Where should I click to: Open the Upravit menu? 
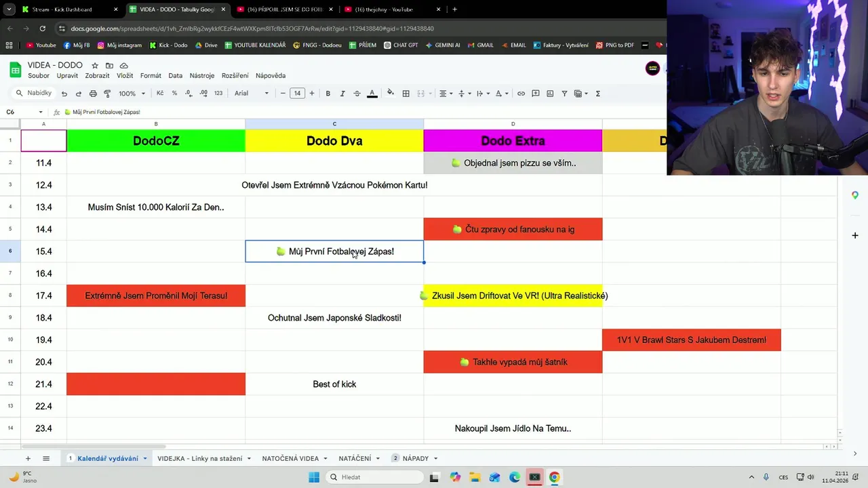click(68, 76)
